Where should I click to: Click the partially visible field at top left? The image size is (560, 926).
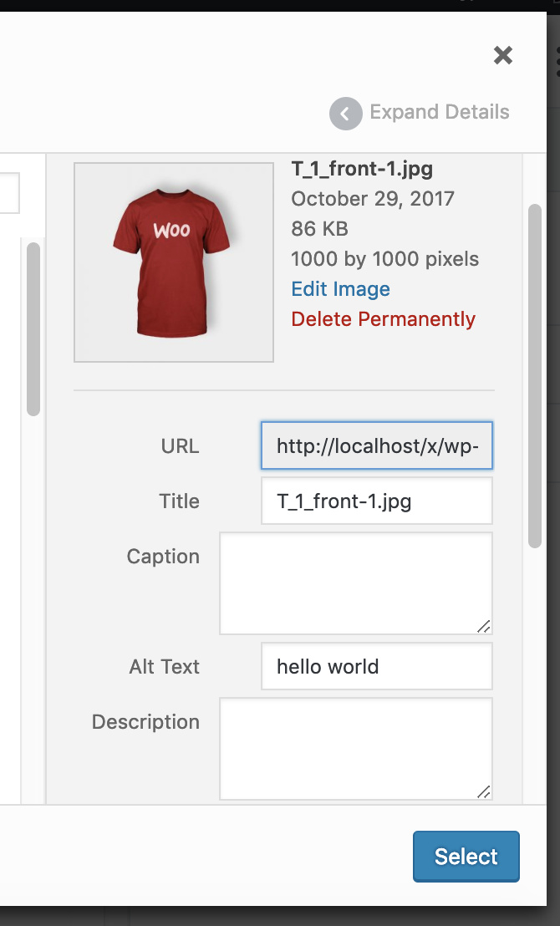[9, 194]
